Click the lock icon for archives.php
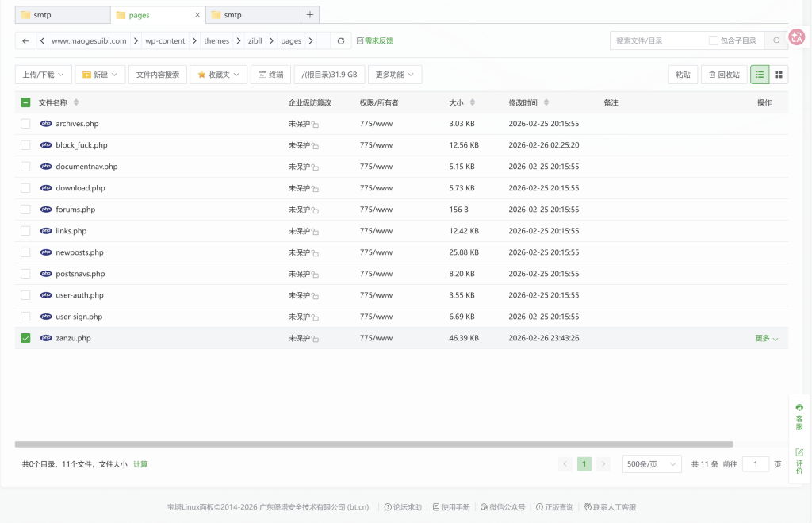 (316, 125)
